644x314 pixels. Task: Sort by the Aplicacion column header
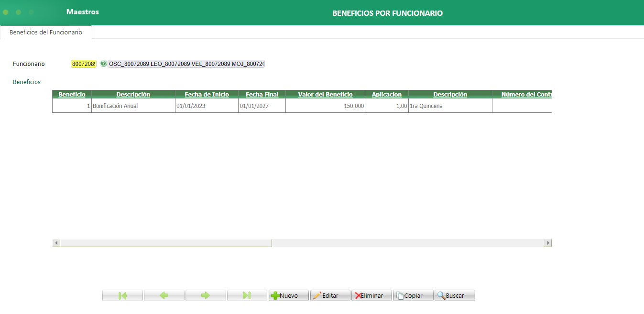click(x=387, y=94)
